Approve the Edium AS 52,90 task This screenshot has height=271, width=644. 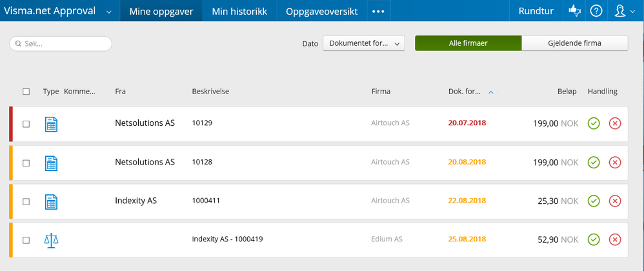click(x=594, y=240)
